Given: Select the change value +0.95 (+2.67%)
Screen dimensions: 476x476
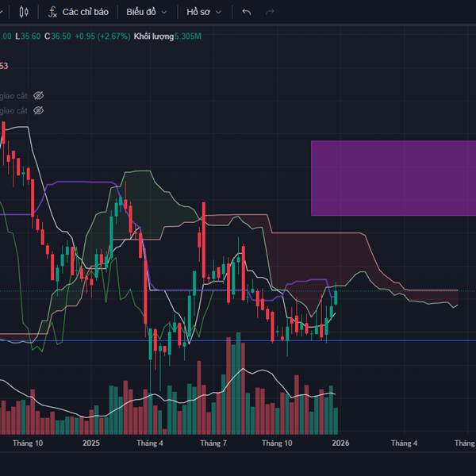Looking at the screenshot, I should [x=102, y=36].
